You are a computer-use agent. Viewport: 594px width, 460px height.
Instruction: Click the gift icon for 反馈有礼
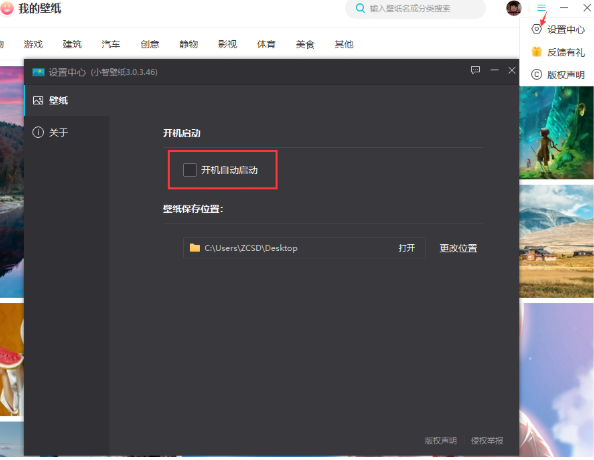536,52
